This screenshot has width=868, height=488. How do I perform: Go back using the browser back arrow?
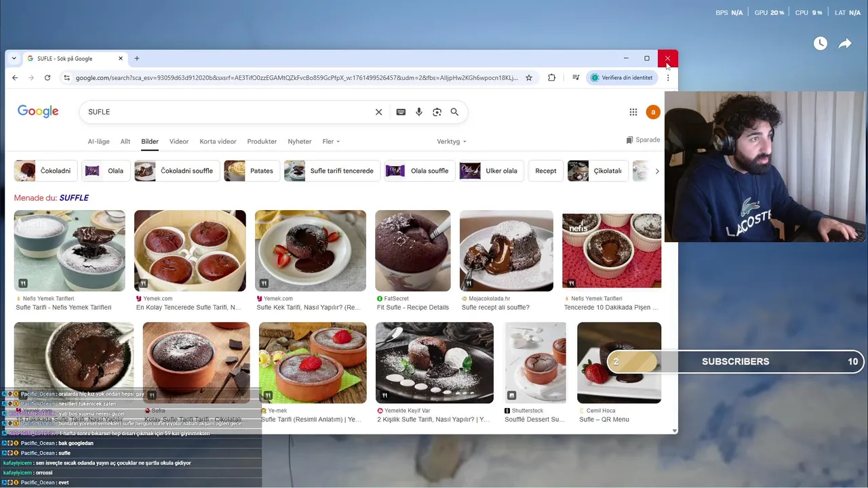coord(15,77)
